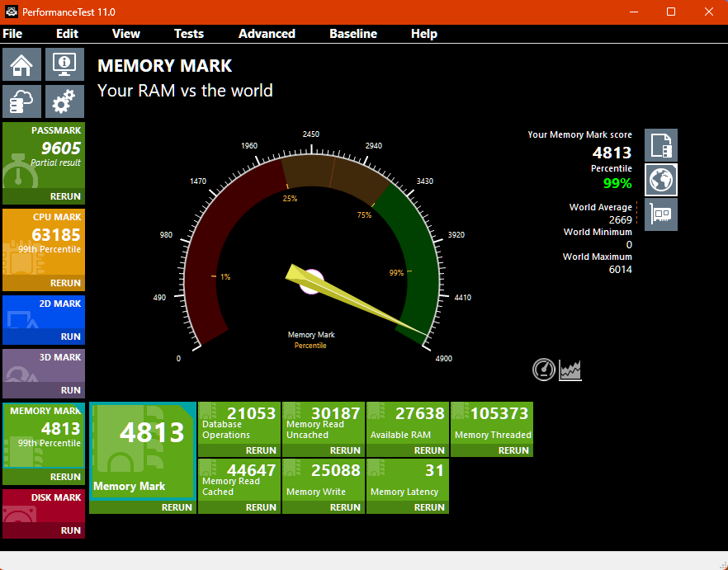Click the memory card hardware comparison icon
This screenshot has height=570, width=728.
pos(660,214)
